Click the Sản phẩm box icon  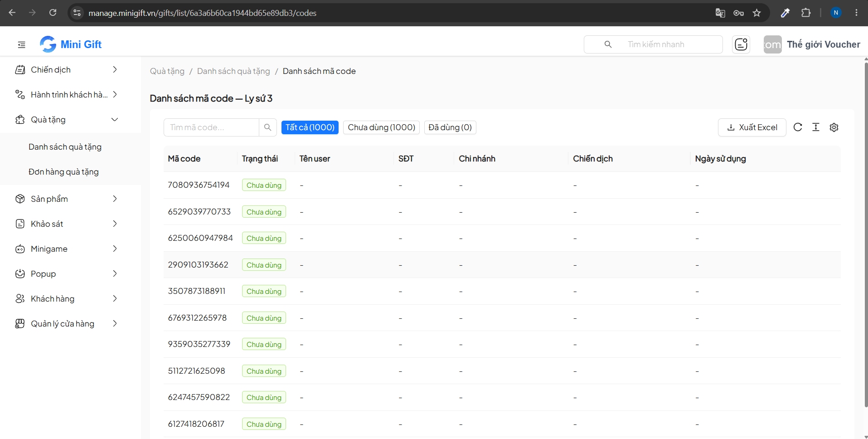[20, 199]
